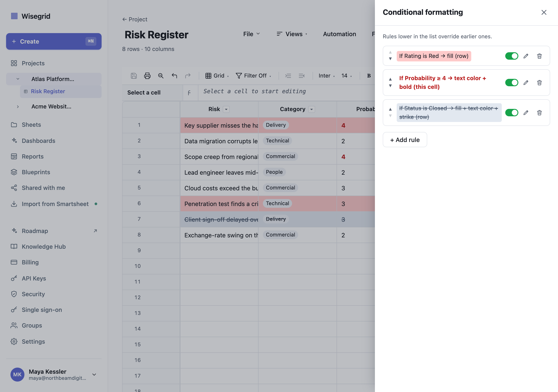558x392 pixels.
Task: Click the save icon in the toolbar
Action: point(134,76)
